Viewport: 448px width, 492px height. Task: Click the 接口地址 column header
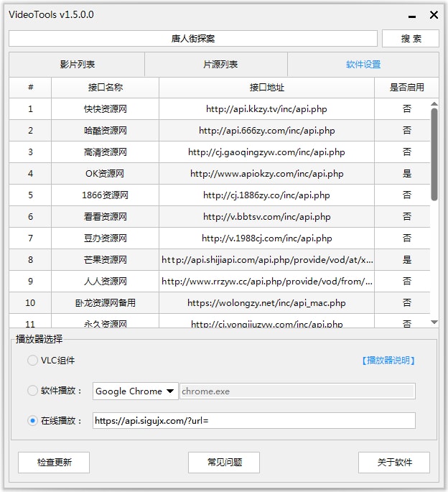click(266, 87)
